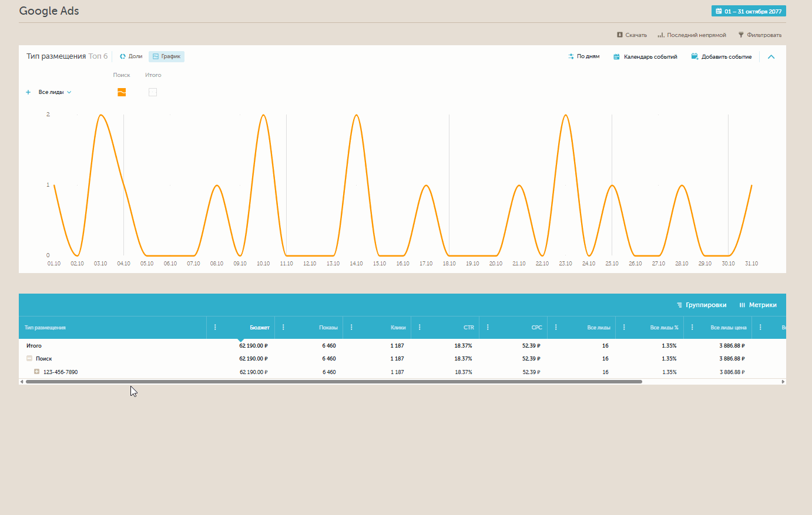Toggle the orange Поиск series swatch

point(122,92)
